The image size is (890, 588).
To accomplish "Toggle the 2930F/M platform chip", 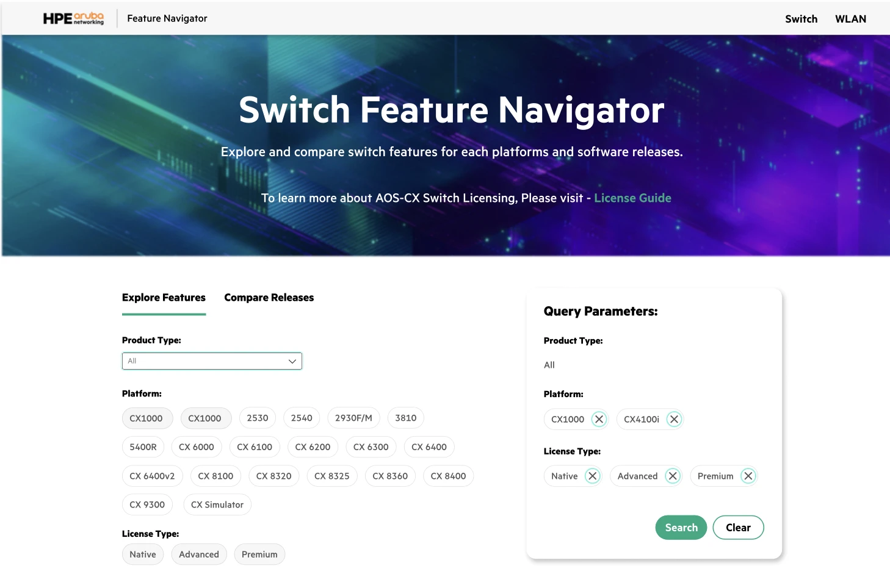I will (x=353, y=418).
